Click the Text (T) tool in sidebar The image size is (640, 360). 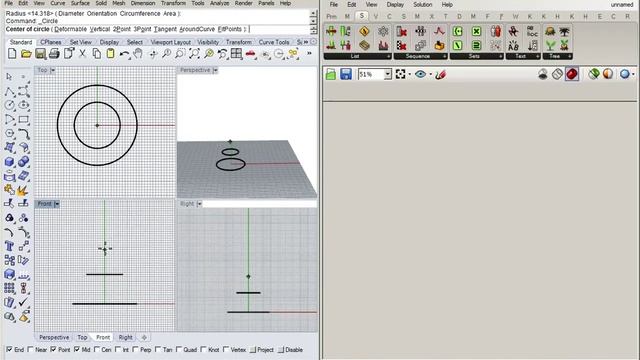pos(9,246)
